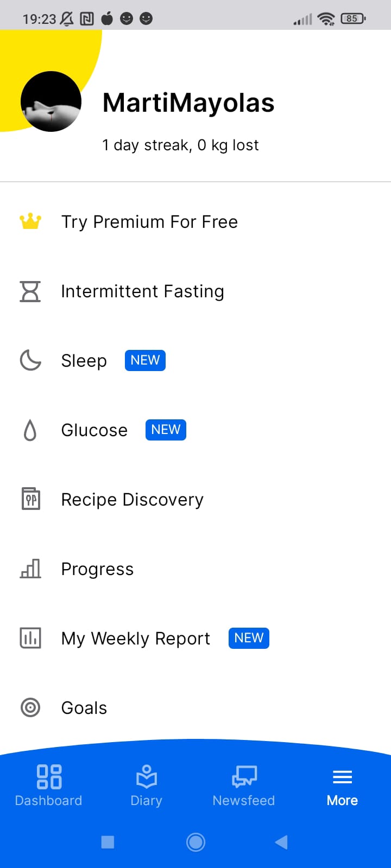Tap the moon Sleep icon
Viewport: 391px width, 868px height.
(x=30, y=360)
